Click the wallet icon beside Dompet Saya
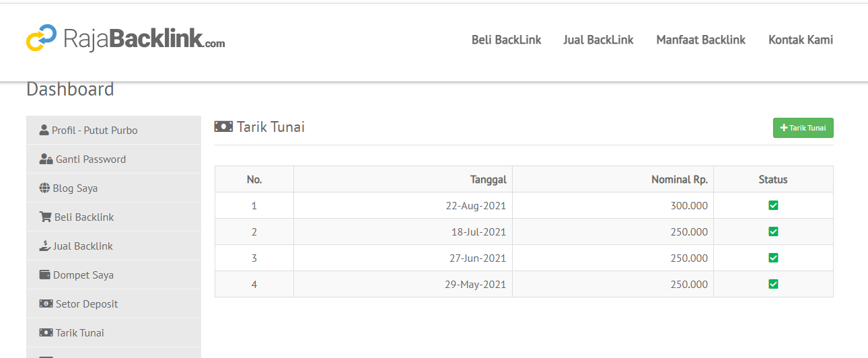 tap(45, 275)
